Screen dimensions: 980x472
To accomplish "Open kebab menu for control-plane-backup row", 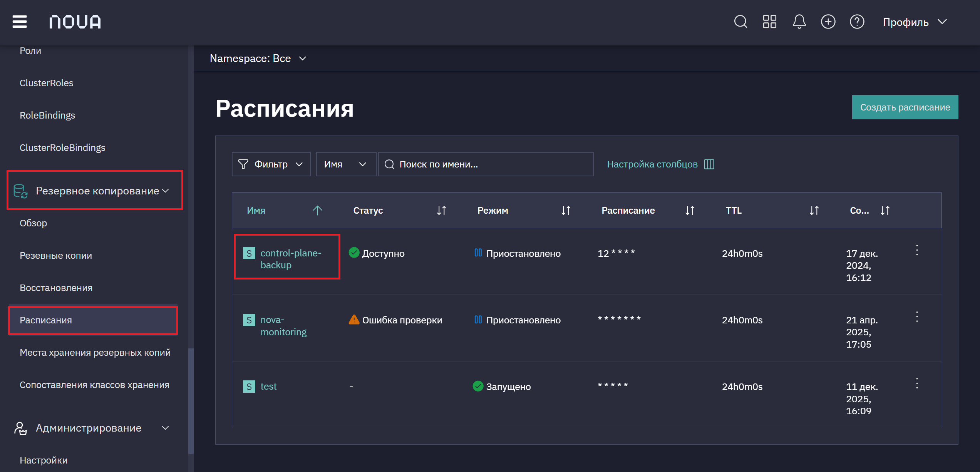I will coord(917,250).
